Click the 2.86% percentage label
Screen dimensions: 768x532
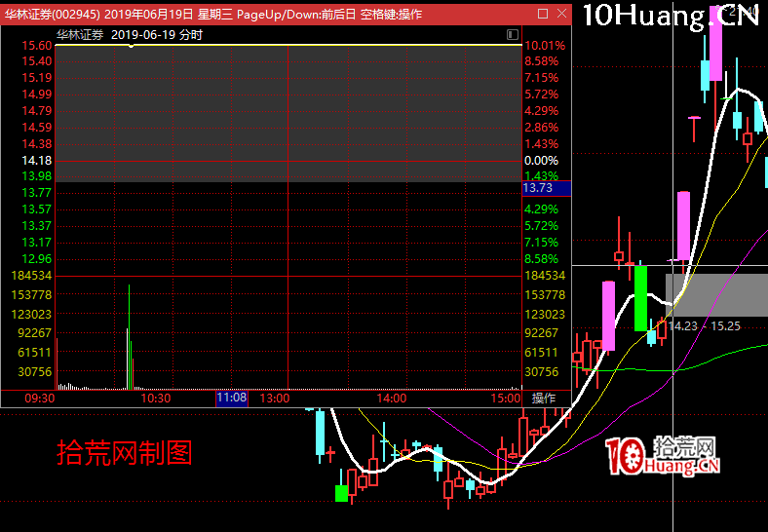click(541, 128)
